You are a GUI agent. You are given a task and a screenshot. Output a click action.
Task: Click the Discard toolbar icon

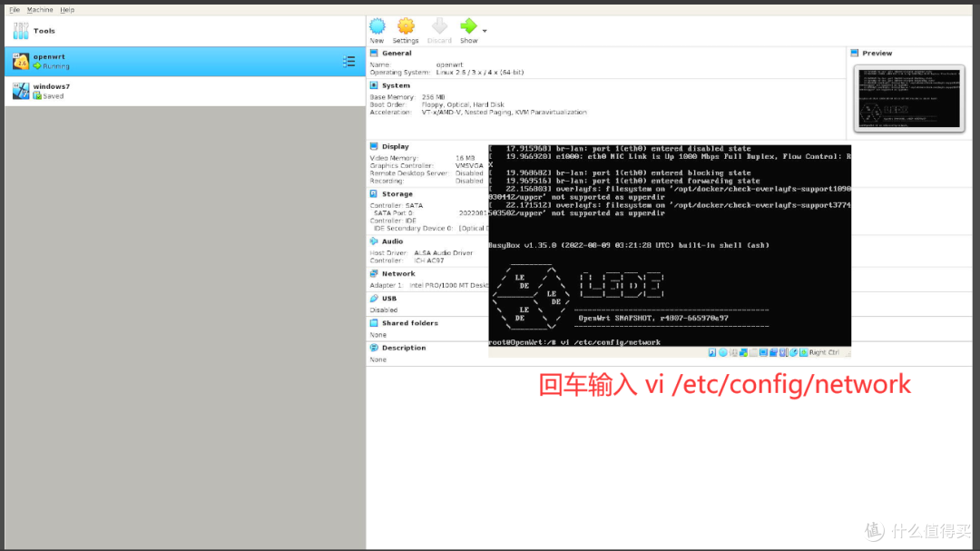coord(439,26)
